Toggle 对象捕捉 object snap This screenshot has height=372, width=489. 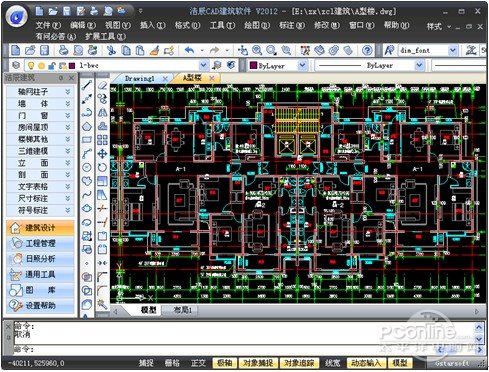[258, 363]
